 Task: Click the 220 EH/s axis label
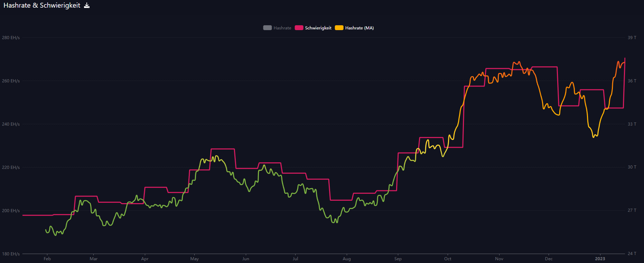point(11,167)
